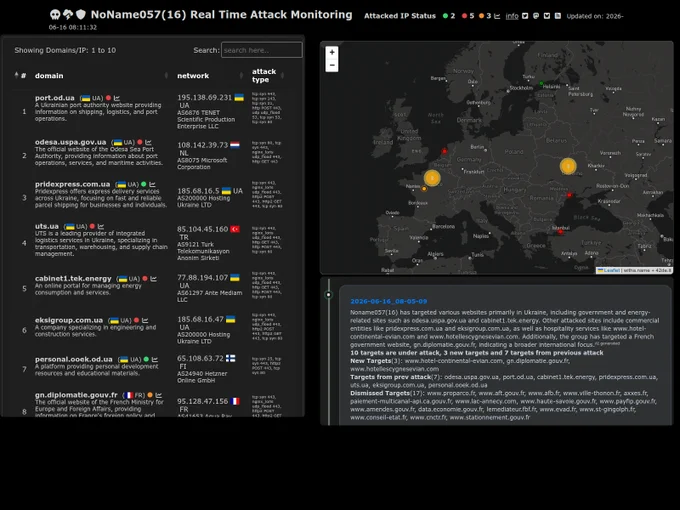Focus the domain search field
The height and width of the screenshot is (510, 680).
262,50
